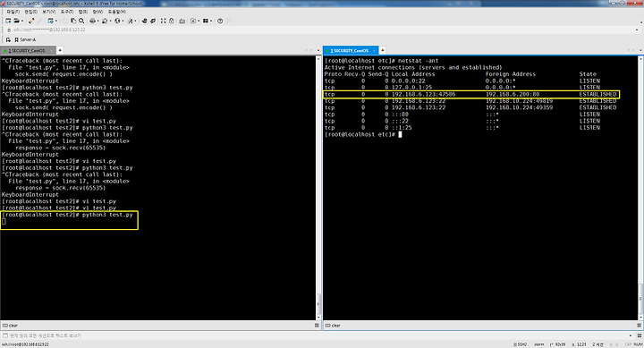Click the SSH2 status bar entry
Image resolution: width=644 pixels, height=348 pixels.
click(x=521, y=344)
